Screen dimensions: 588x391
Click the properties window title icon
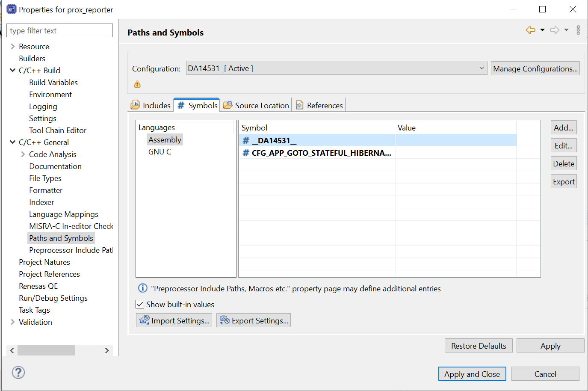pos(12,9)
